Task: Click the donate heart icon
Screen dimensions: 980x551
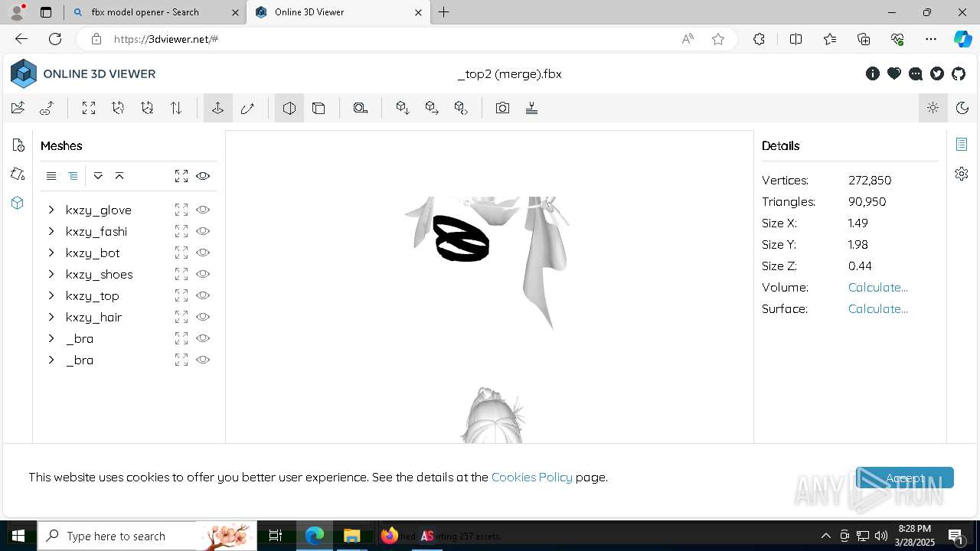Action: click(x=894, y=73)
